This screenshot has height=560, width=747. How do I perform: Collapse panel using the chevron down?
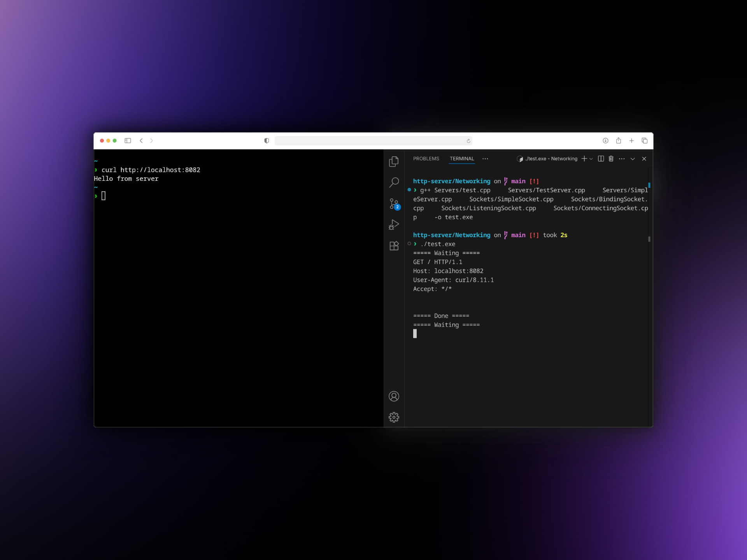633,159
